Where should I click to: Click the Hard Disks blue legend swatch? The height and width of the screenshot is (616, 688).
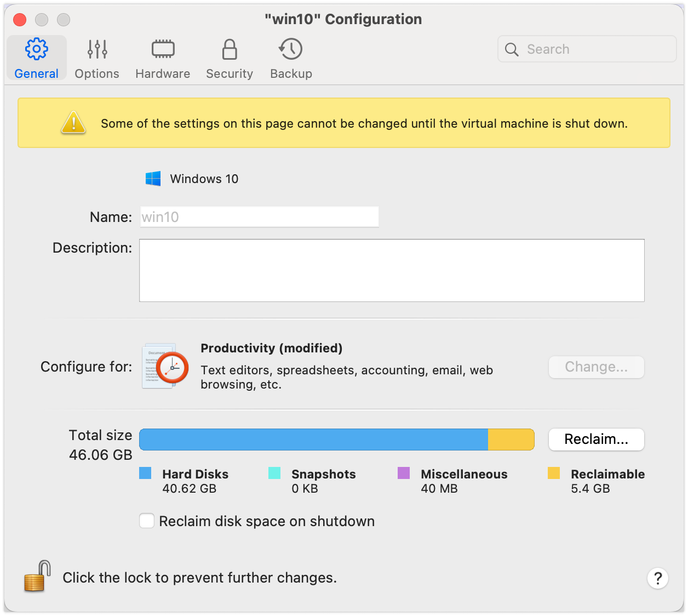(145, 473)
